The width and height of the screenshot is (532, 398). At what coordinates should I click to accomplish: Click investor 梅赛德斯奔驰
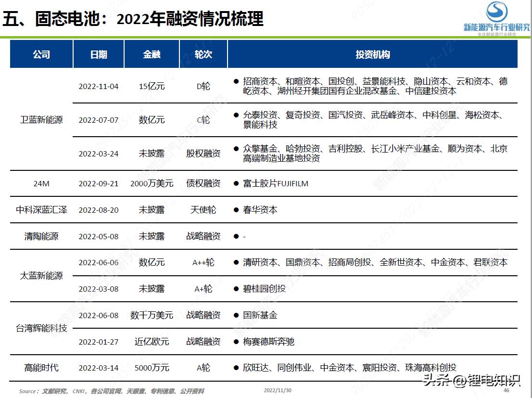tap(268, 342)
